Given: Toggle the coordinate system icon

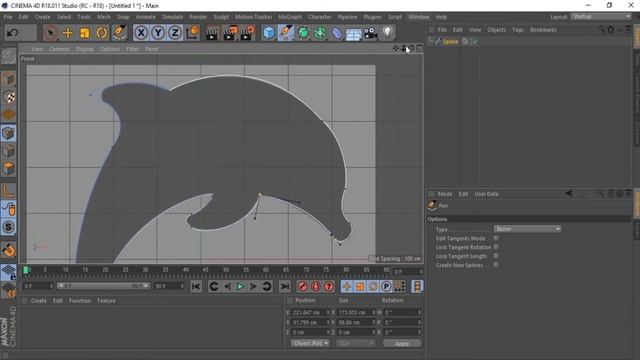Looking at the screenshot, I should [x=192, y=33].
